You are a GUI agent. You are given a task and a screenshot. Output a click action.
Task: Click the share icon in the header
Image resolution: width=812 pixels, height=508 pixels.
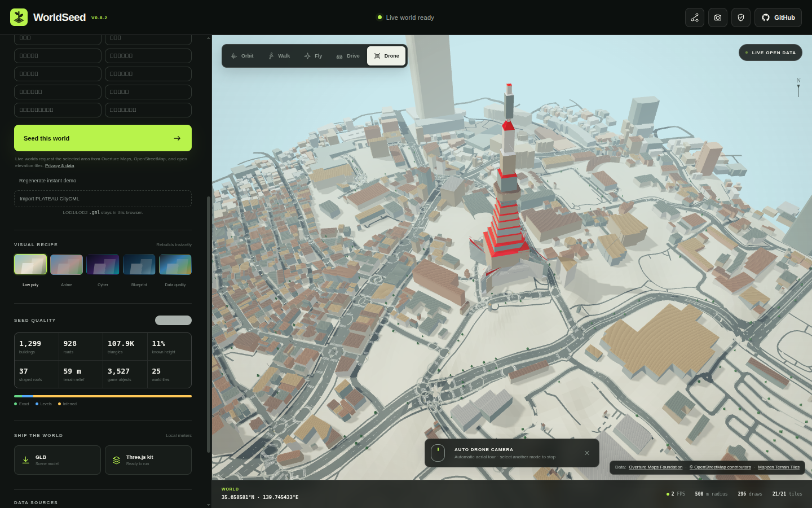click(695, 17)
